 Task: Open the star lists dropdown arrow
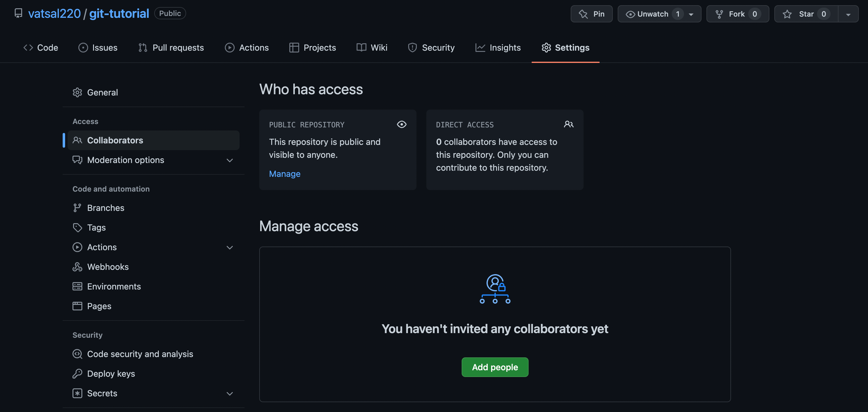click(848, 14)
